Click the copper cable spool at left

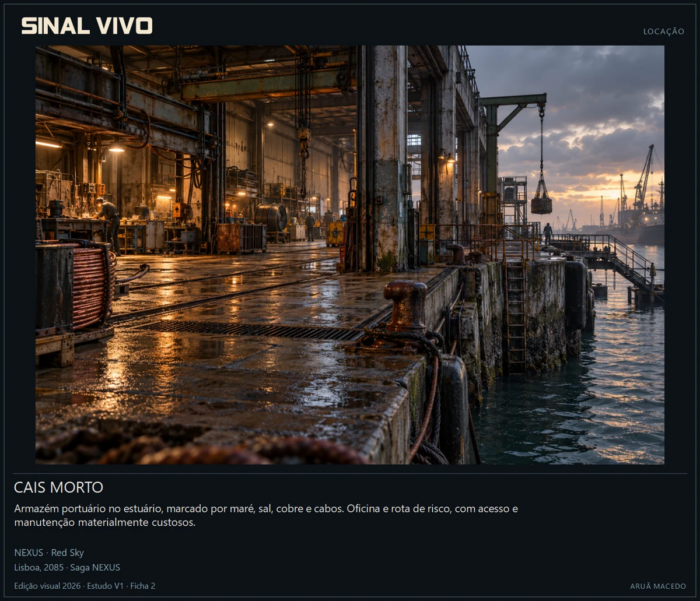tap(92, 287)
